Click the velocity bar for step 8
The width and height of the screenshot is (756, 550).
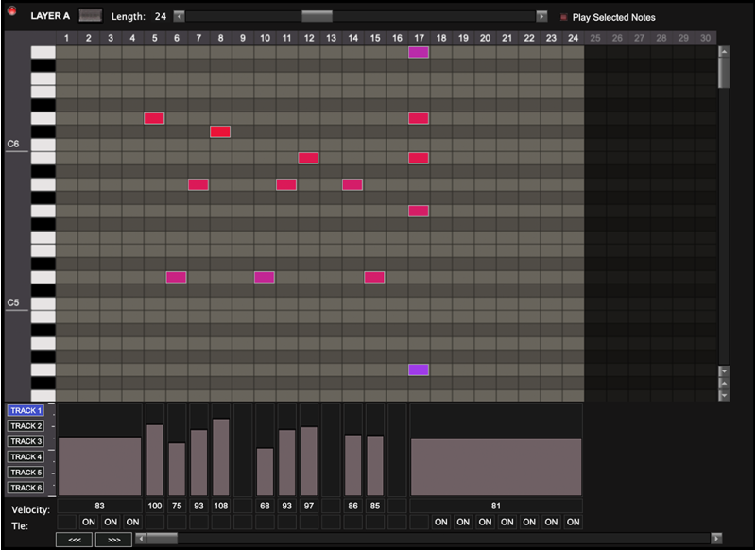click(x=221, y=455)
